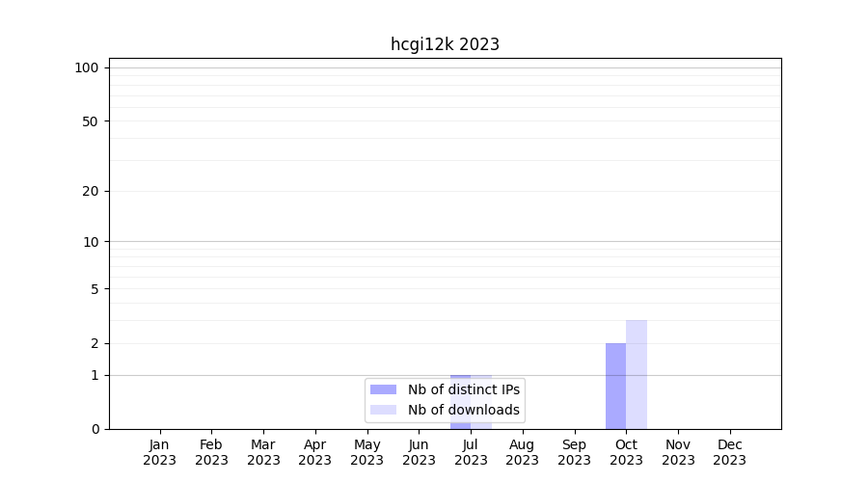Click the 100 y-axis tick label
This screenshot has height=482, width=868.
pyautogui.click(x=87, y=67)
